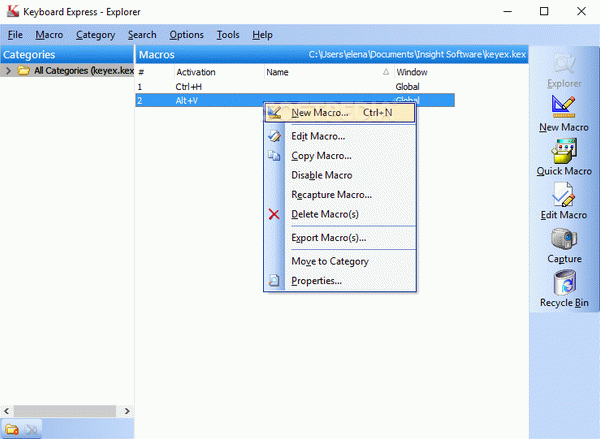
Task: Select All Categories (keyex.kex) tree item
Action: (84, 70)
